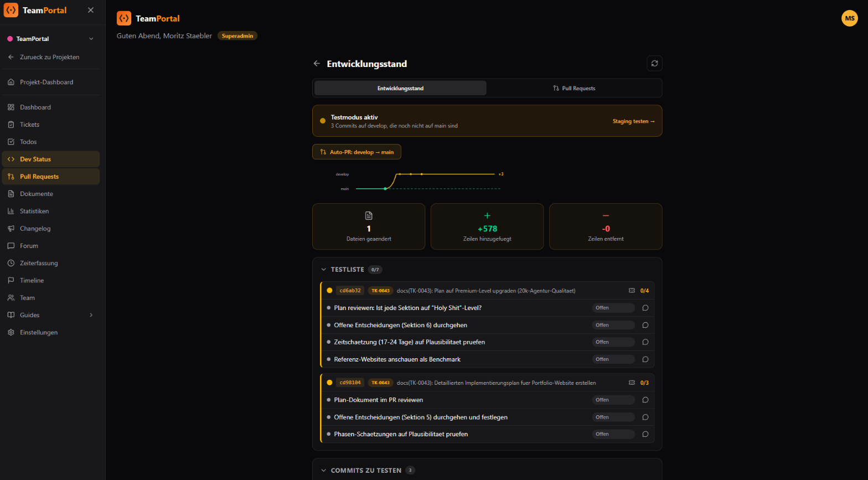Viewport: 868px width, 480px height.
Task: Toggle Offen status for Phasen-Schaetzungen task
Action: pos(613,434)
